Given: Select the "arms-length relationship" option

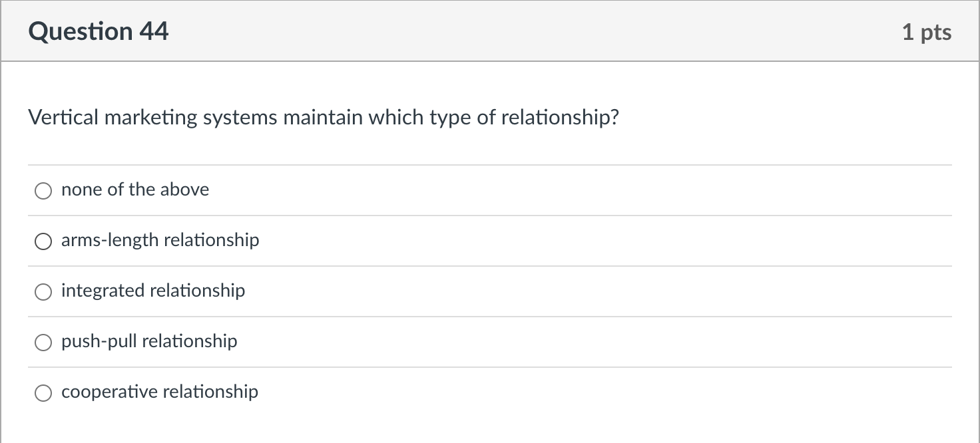Looking at the screenshot, I should click(x=43, y=241).
